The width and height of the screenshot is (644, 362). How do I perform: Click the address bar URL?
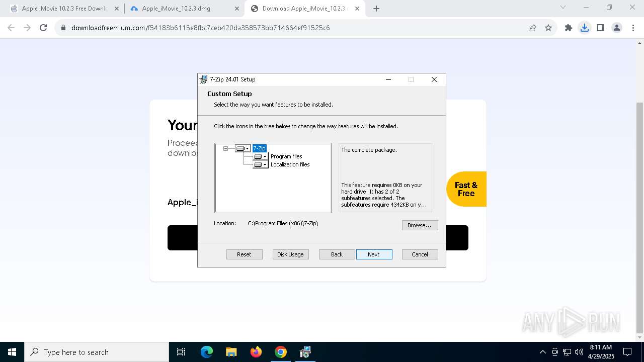[201, 28]
